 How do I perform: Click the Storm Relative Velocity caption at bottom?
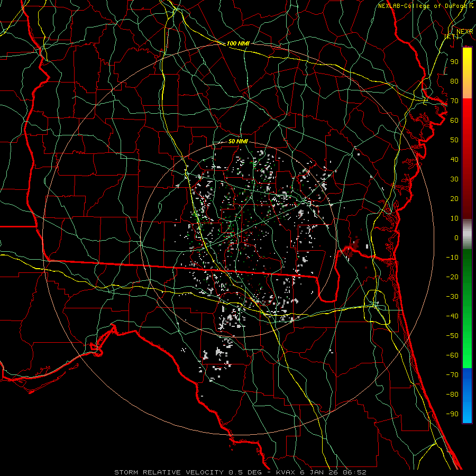click(x=240, y=472)
